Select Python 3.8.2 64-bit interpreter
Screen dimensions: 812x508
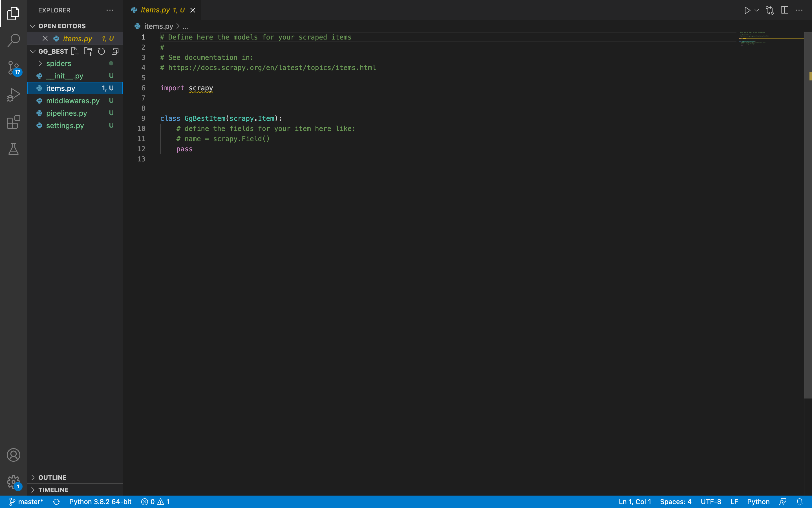(x=100, y=502)
